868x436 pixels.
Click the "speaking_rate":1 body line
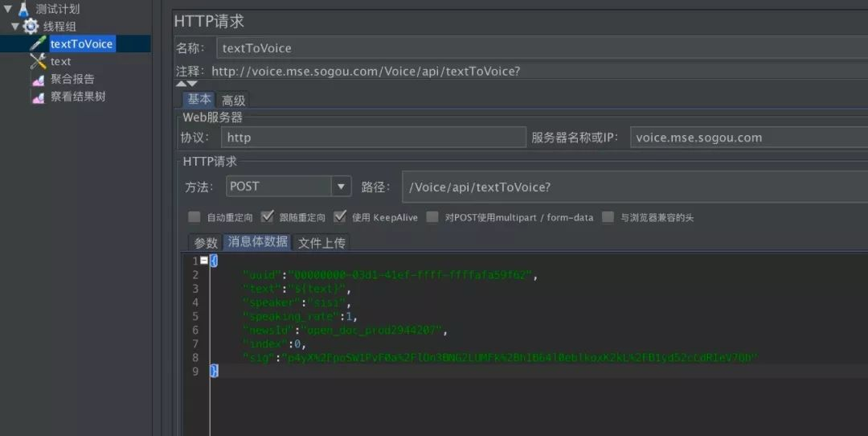pyautogui.click(x=300, y=316)
